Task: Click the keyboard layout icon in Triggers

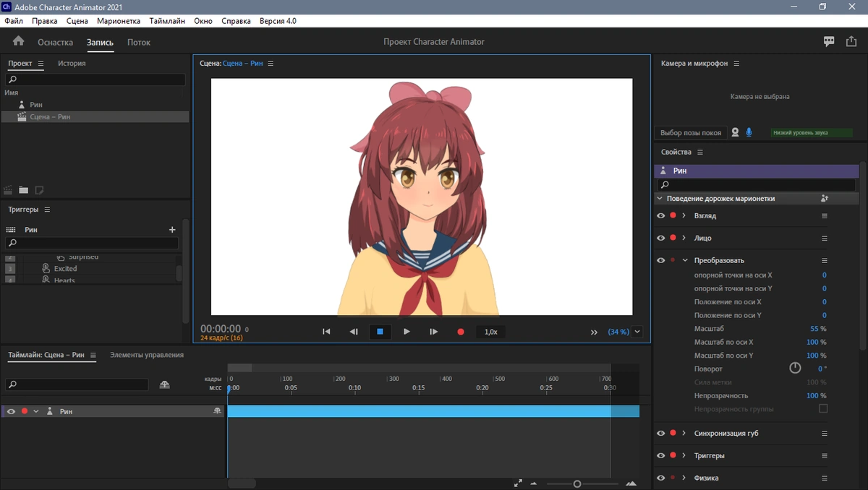Action: point(11,229)
